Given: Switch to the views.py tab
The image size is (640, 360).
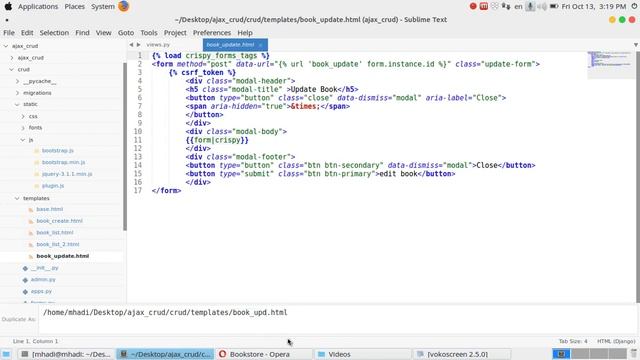Looking at the screenshot, I should click(x=158, y=45).
